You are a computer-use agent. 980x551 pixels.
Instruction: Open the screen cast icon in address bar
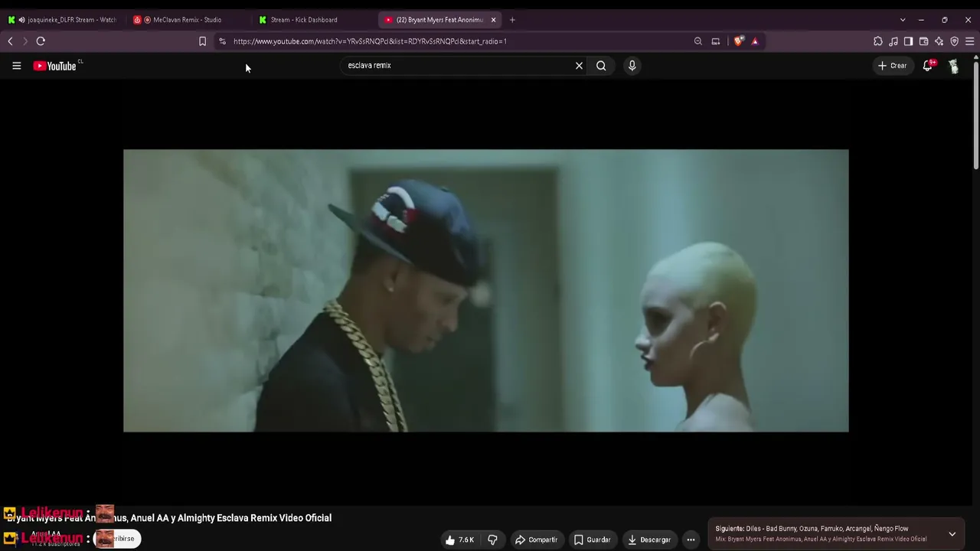pos(716,41)
